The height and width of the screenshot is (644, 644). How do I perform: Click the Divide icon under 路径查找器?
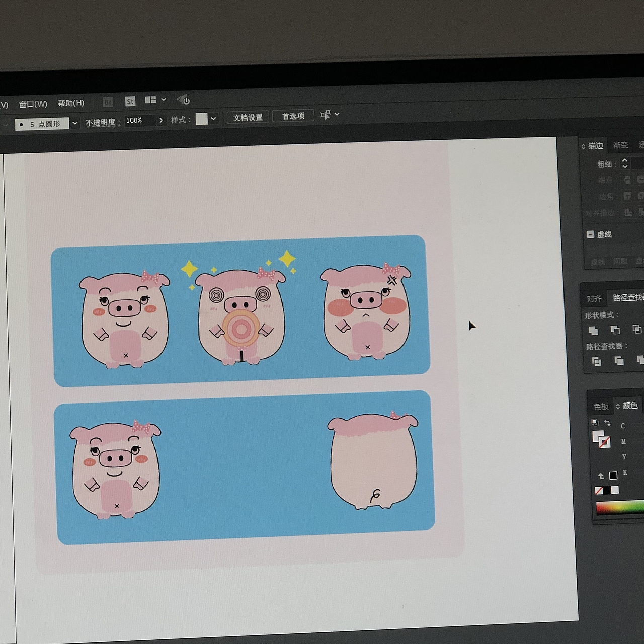[596, 361]
